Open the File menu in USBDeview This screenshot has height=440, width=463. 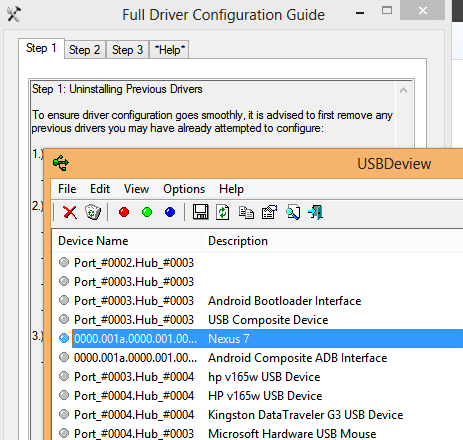pos(67,189)
